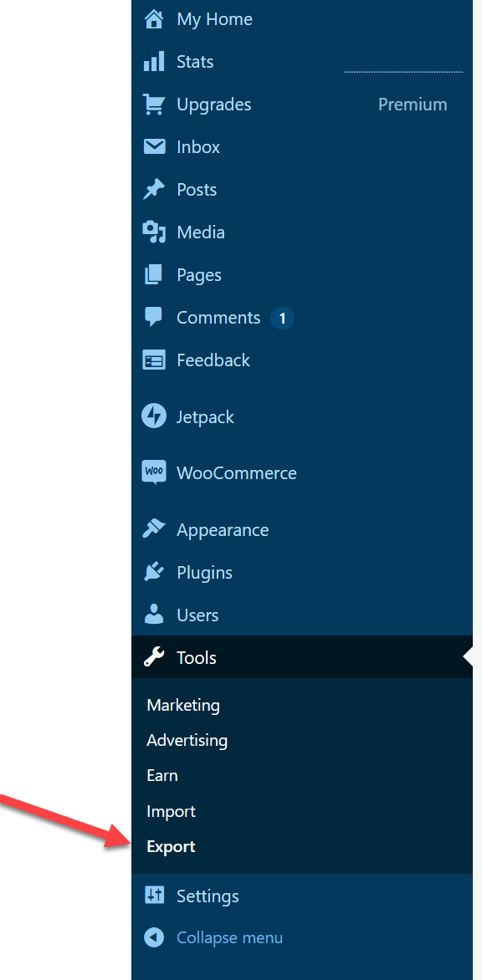The height and width of the screenshot is (980, 482).
Task: Open the Import submenu link
Action: [171, 812]
